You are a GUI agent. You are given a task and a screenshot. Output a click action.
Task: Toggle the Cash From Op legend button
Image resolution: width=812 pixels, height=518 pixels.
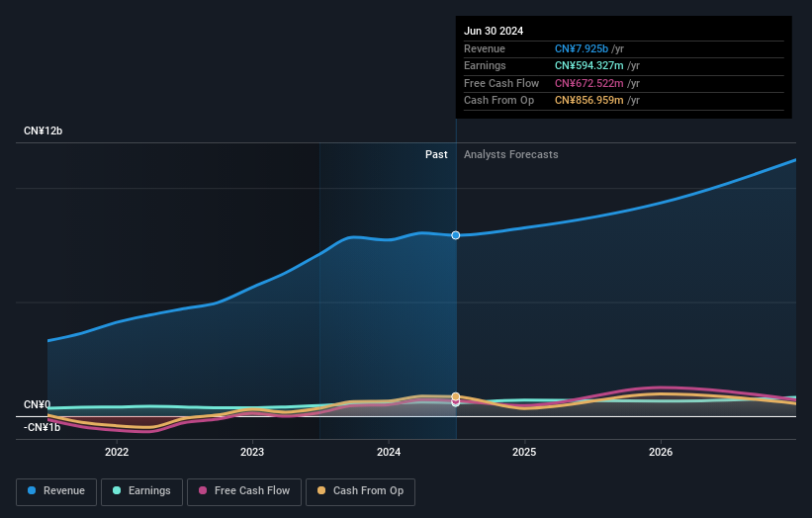click(360, 491)
